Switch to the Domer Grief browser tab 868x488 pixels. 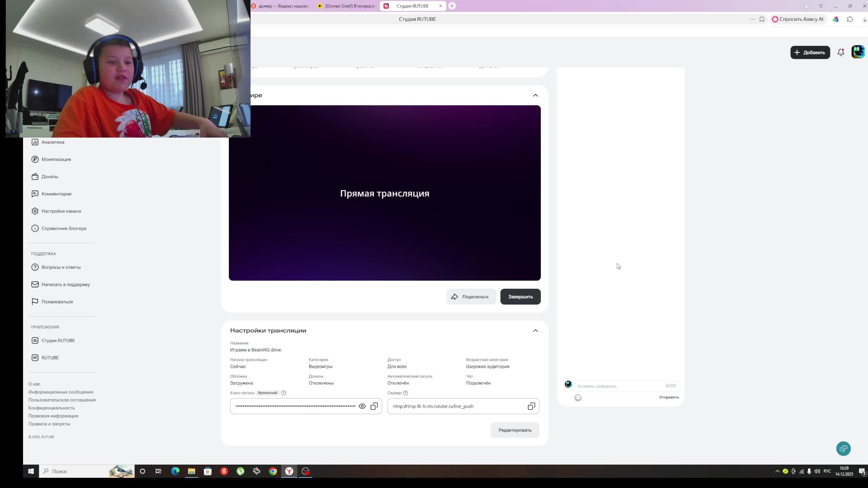click(348, 6)
